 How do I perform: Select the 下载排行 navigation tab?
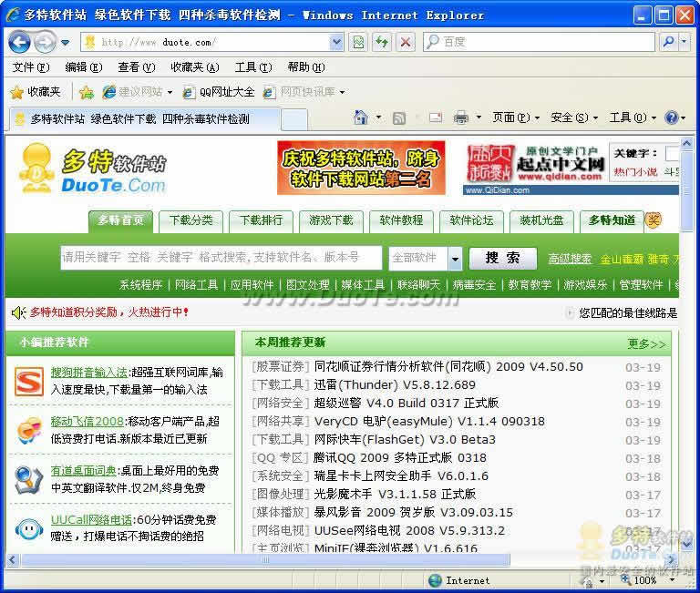pyautogui.click(x=261, y=220)
